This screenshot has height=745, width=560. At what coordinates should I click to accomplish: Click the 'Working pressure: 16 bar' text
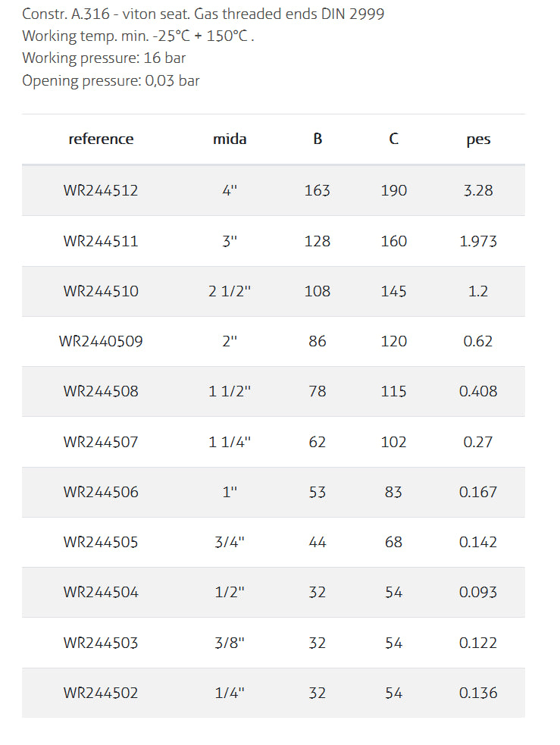(x=104, y=58)
